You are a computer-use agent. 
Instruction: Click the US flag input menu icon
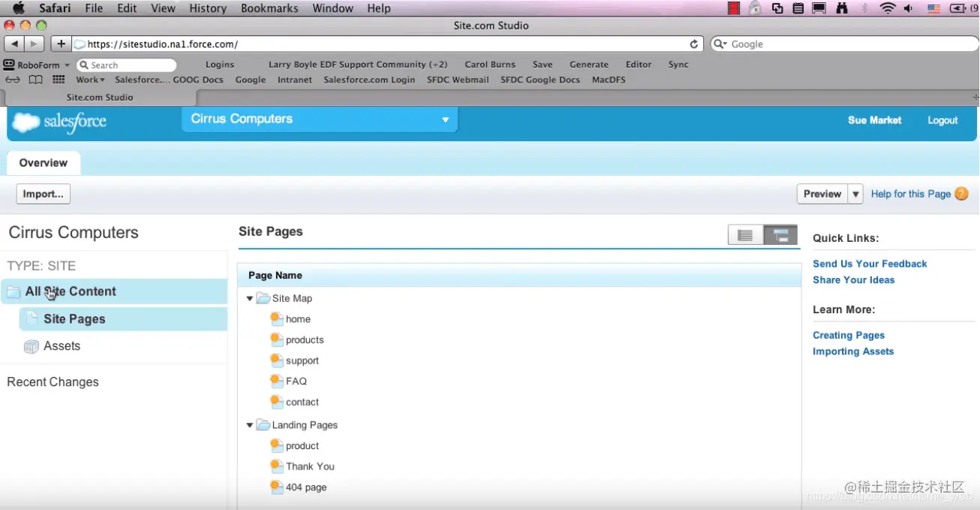(x=933, y=8)
